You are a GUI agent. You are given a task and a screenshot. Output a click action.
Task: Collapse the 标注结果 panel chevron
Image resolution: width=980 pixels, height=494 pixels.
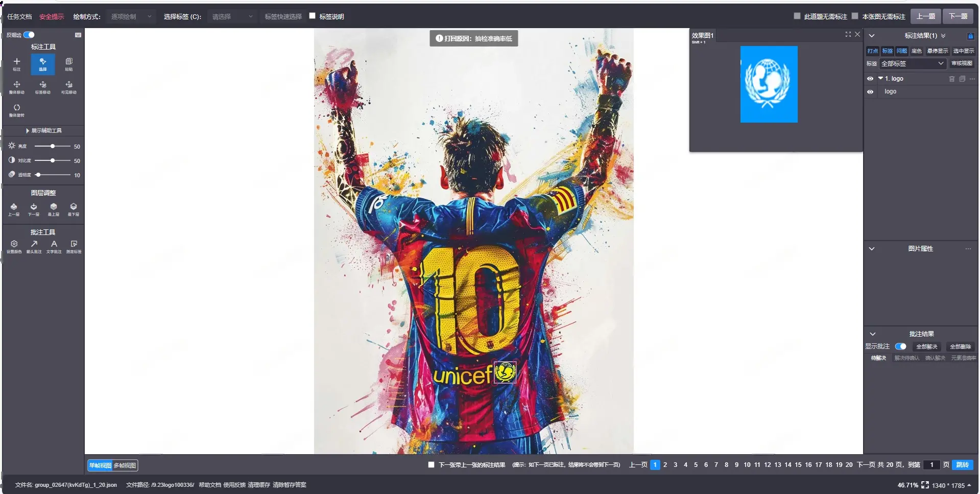click(872, 36)
